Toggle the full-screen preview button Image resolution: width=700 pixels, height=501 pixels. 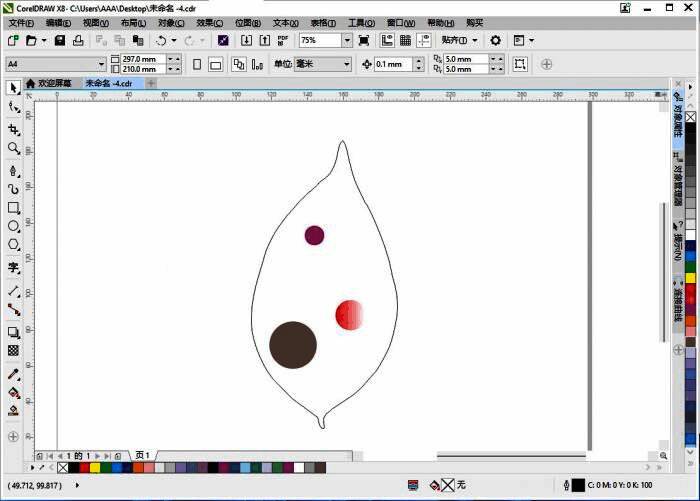pyautogui.click(x=363, y=41)
